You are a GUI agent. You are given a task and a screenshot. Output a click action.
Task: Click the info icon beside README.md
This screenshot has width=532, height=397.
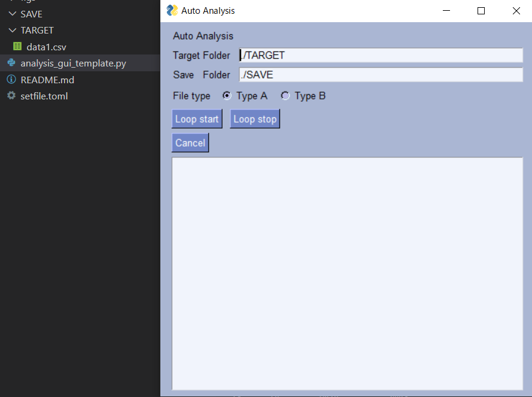point(11,79)
